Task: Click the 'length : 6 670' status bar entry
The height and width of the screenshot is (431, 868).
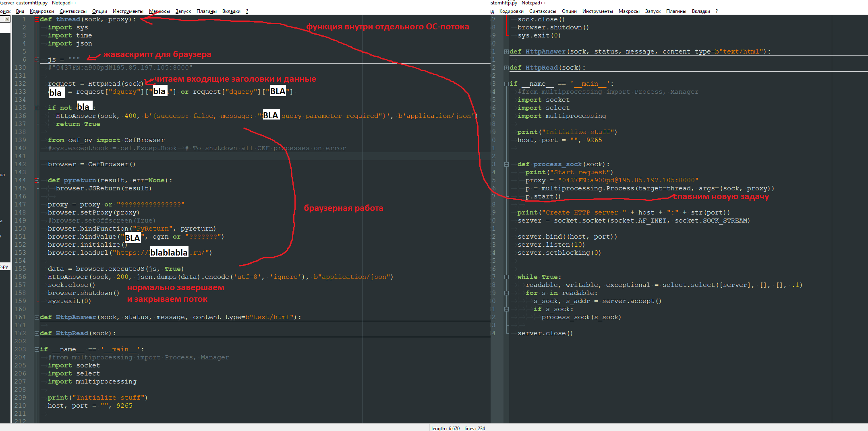Action: pos(445,428)
